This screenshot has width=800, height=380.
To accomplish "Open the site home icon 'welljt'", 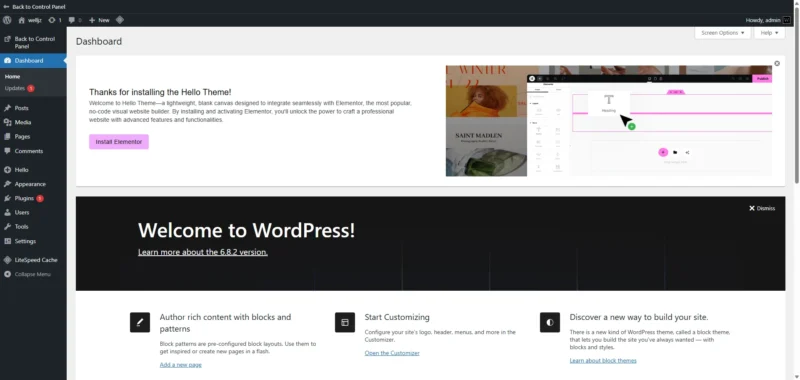I will [x=21, y=20].
